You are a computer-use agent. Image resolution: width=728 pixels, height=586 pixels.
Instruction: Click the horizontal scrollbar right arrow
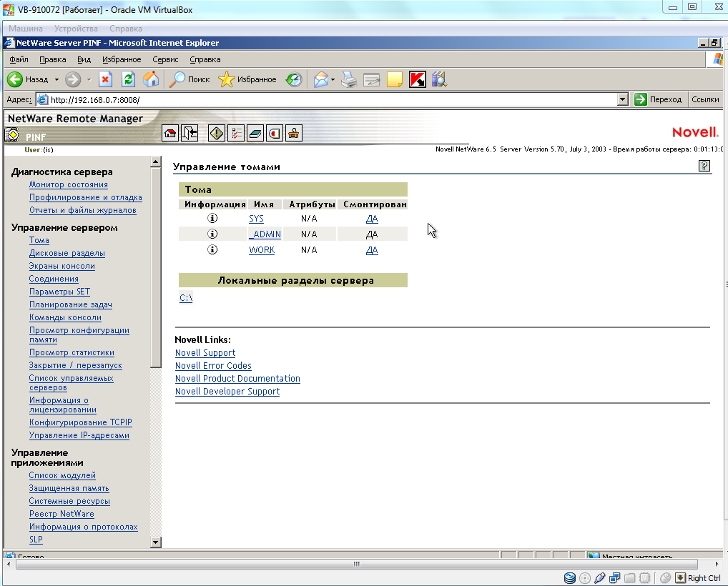[x=717, y=564]
